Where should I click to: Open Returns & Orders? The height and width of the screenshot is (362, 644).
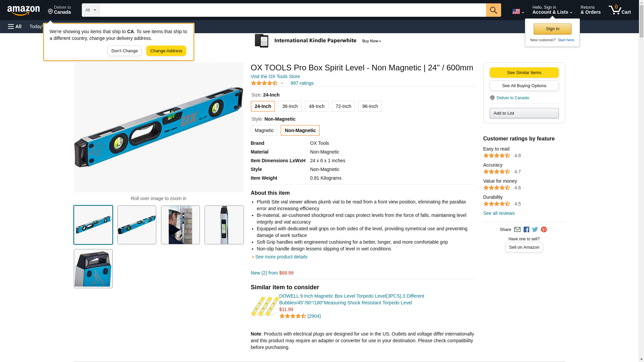click(590, 10)
